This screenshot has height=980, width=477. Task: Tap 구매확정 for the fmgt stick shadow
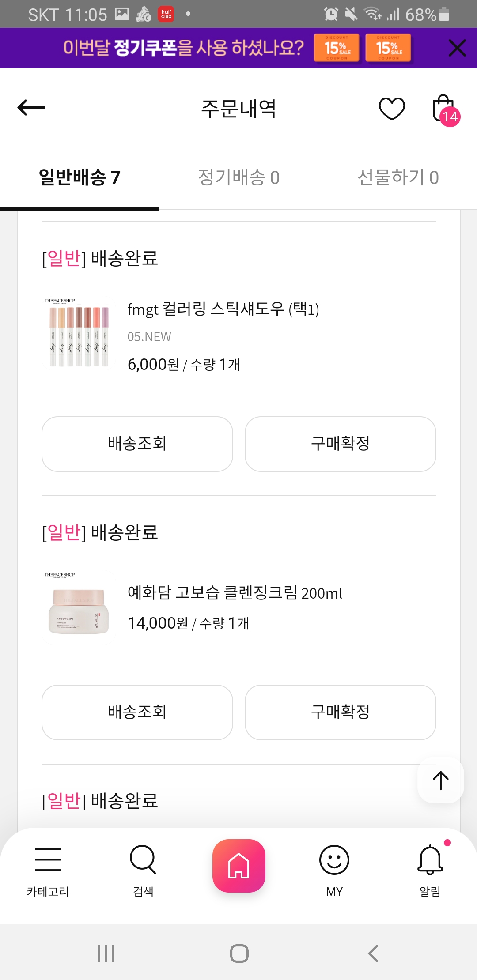point(340,444)
